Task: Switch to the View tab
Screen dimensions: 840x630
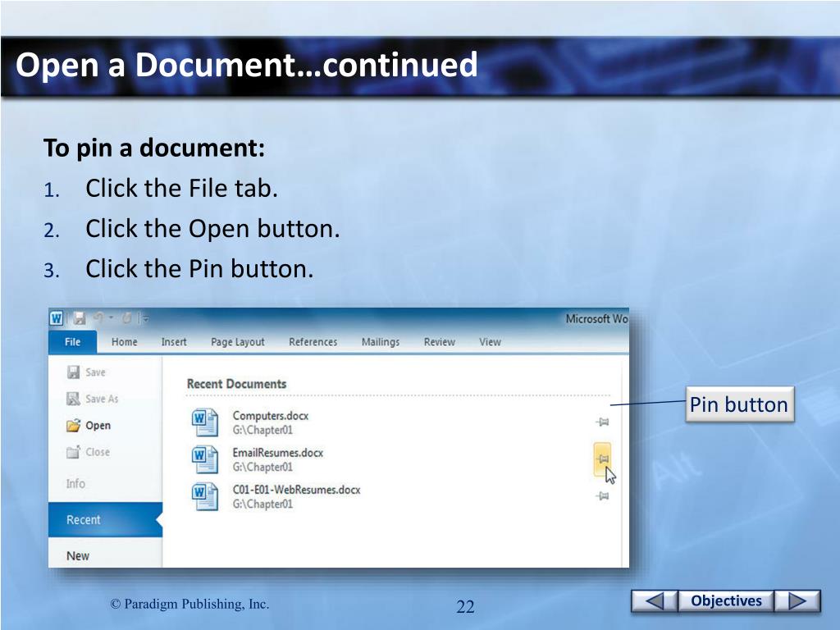Action: 491,342
